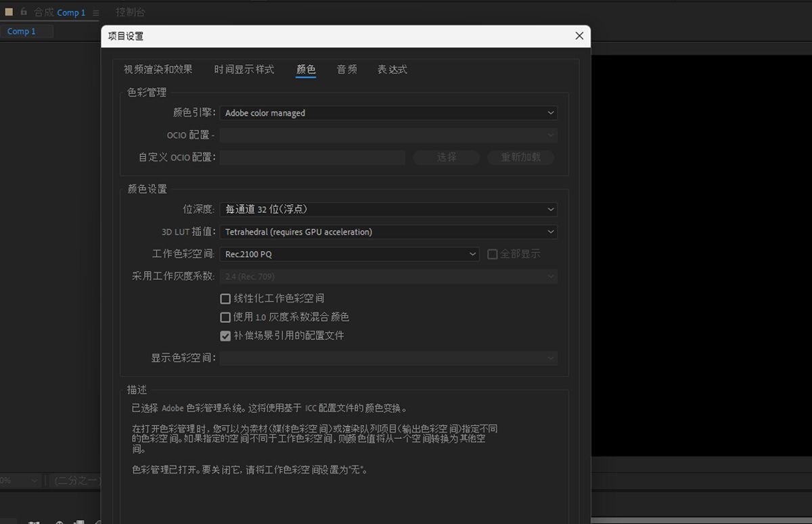Switch to the 视频渲染和效果 tab
The width and height of the screenshot is (812, 524).
(x=158, y=69)
